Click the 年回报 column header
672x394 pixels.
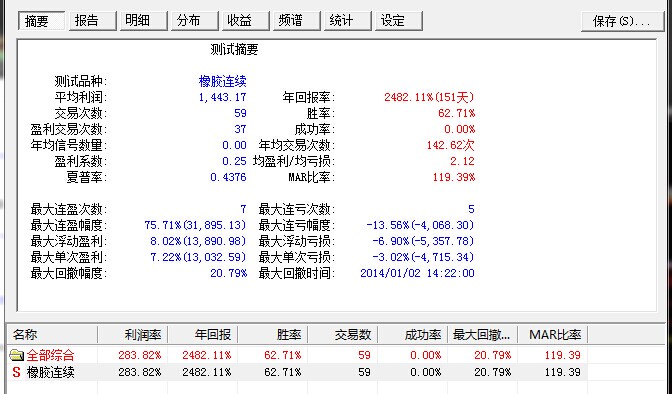click(x=202, y=334)
